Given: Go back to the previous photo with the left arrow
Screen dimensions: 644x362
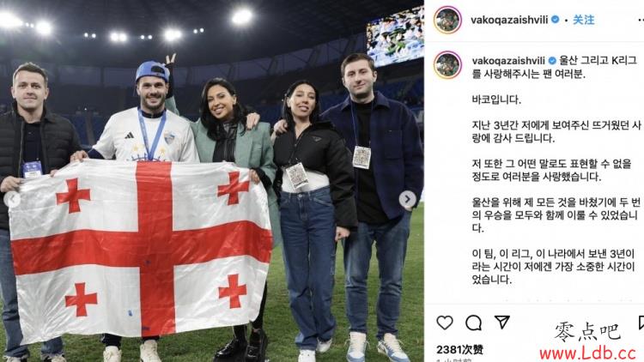Looking at the screenshot, I should click(12, 200).
